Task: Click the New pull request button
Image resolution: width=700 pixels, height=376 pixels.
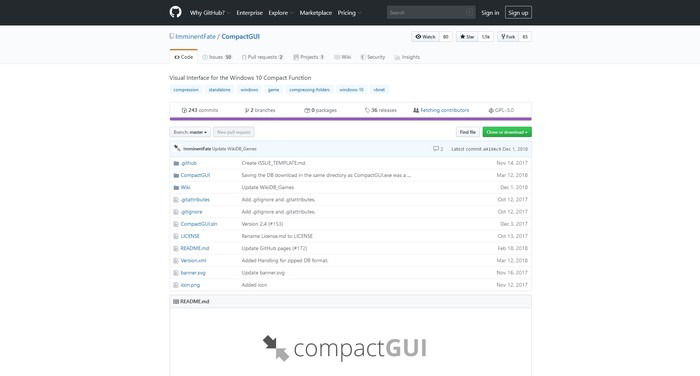Action: click(x=233, y=132)
